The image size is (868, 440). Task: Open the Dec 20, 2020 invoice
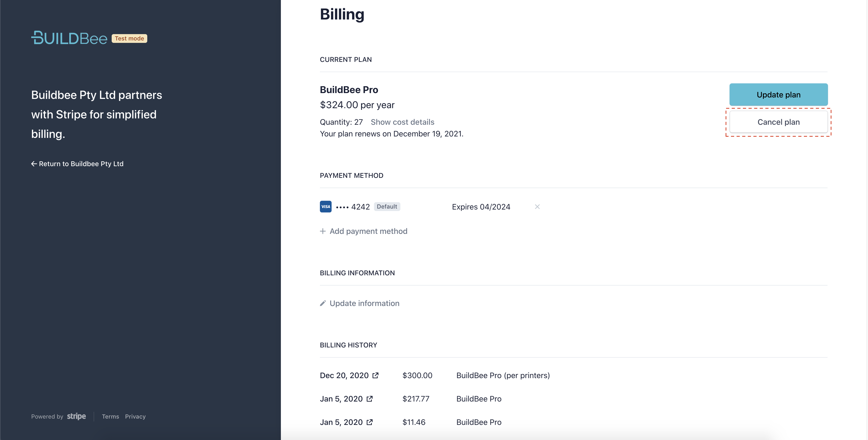coord(349,375)
